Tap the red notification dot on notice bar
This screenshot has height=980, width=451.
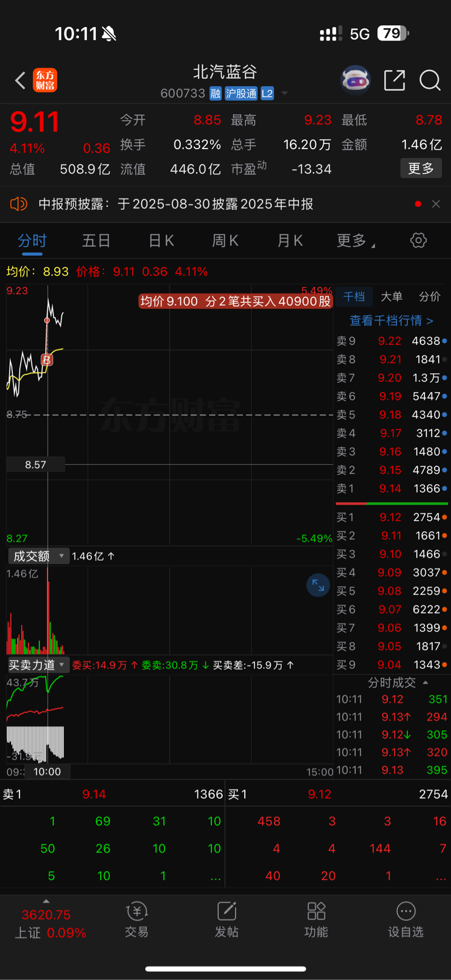[418, 204]
